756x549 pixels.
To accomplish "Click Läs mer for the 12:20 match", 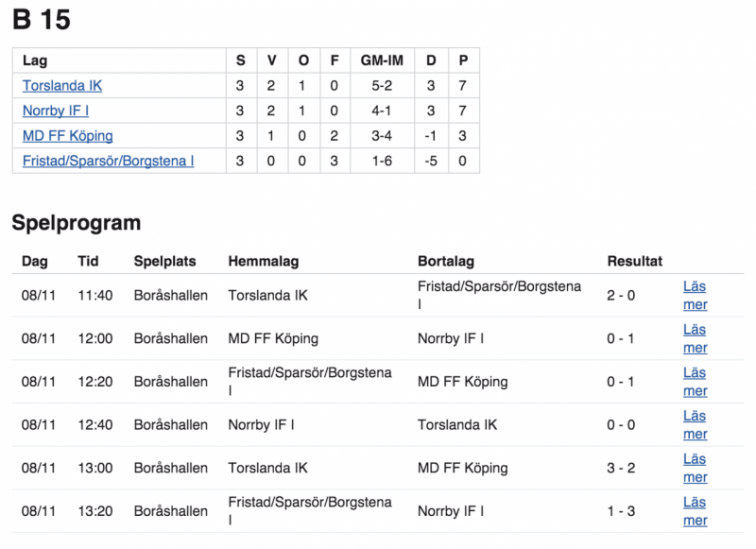I will 695,382.
